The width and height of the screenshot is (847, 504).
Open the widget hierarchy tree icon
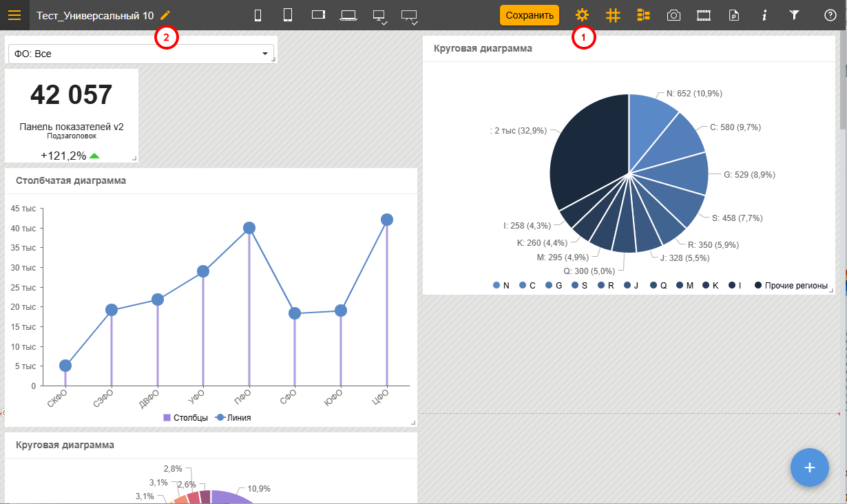click(x=643, y=15)
